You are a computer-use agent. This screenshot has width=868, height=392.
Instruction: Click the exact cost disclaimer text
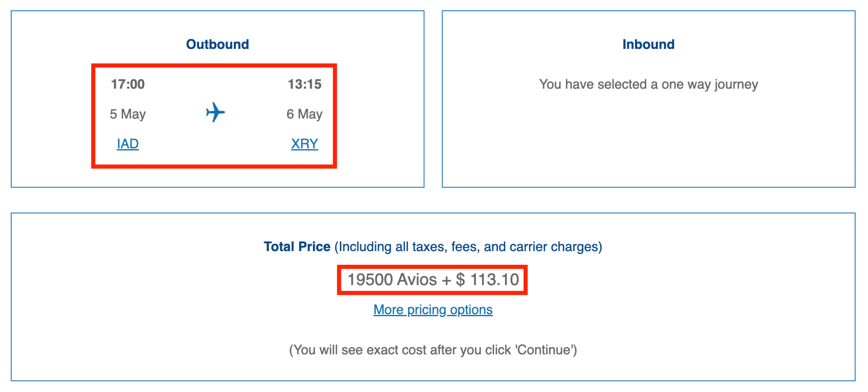click(x=433, y=349)
